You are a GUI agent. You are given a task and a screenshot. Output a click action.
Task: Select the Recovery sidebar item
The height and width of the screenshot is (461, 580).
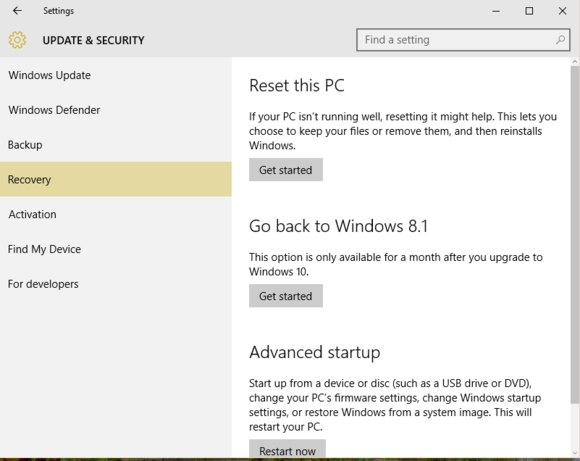click(116, 179)
